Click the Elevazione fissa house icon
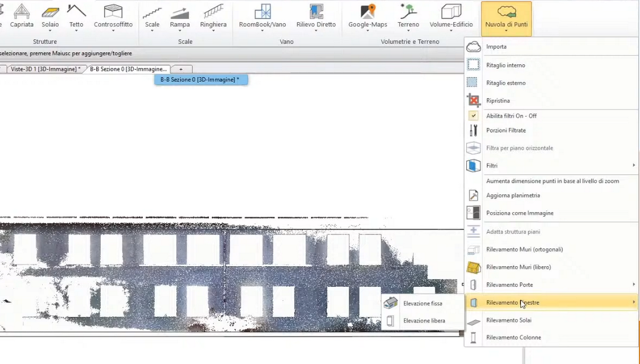Image resolution: width=640 pixels, height=364 pixels. pyautogui.click(x=391, y=303)
